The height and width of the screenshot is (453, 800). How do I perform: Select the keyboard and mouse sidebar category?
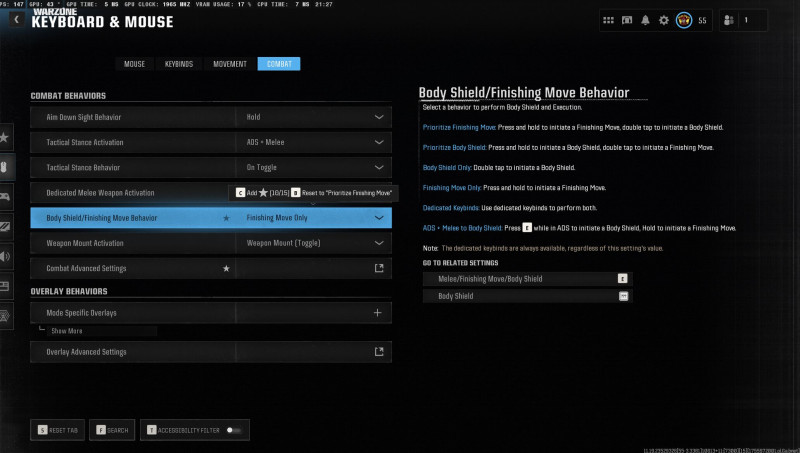[x=5, y=167]
